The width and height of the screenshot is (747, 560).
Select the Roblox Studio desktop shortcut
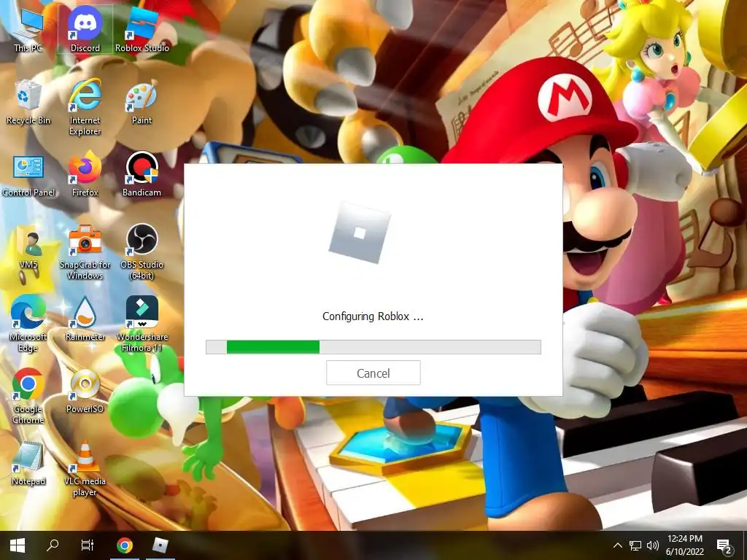click(142, 31)
